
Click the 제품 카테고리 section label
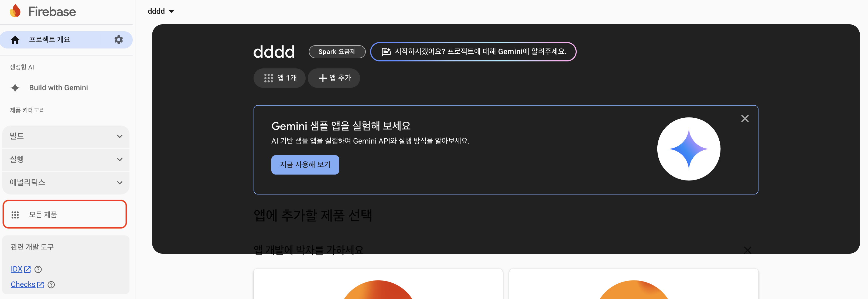(x=27, y=110)
